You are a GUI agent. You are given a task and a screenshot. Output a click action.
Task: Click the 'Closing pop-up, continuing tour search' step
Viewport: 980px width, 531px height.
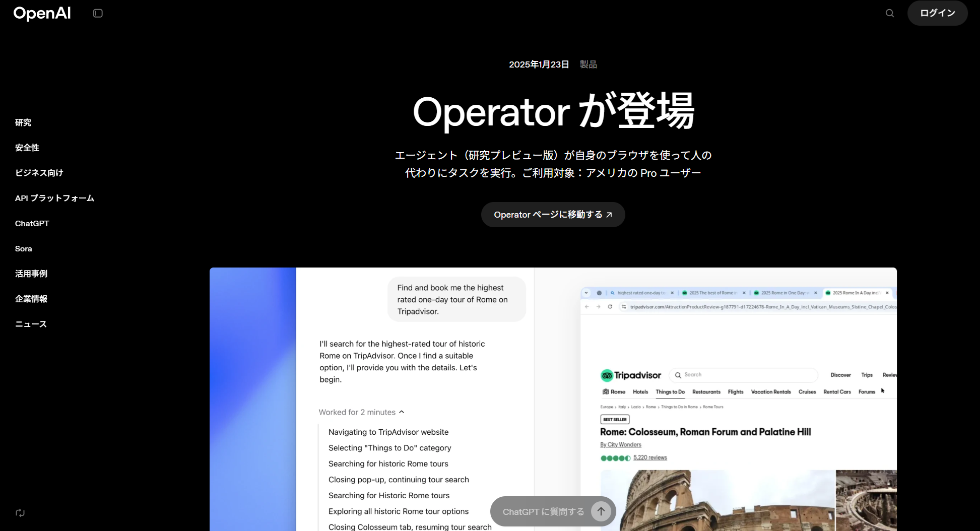point(399,480)
